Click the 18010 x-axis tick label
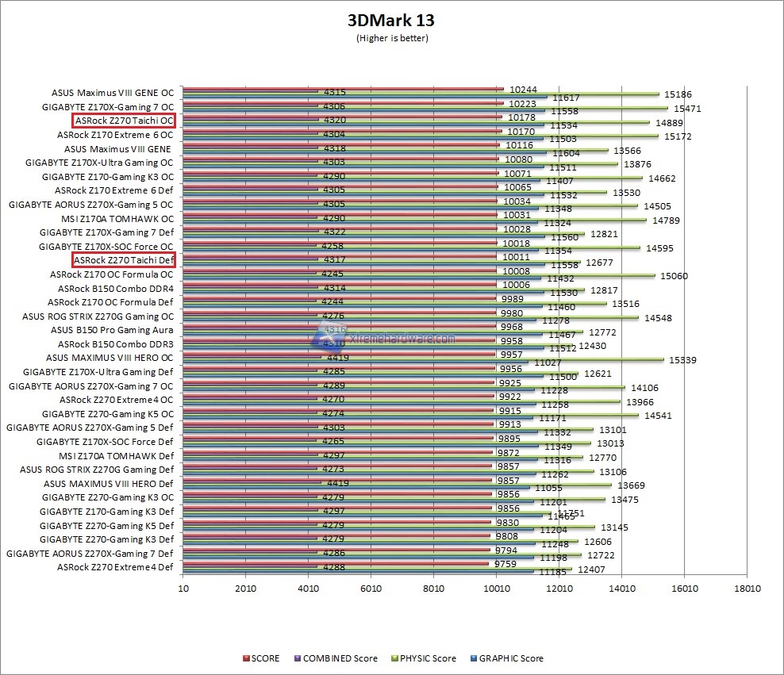The image size is (784, 675). pyautogui.click(x=747, y=589)
